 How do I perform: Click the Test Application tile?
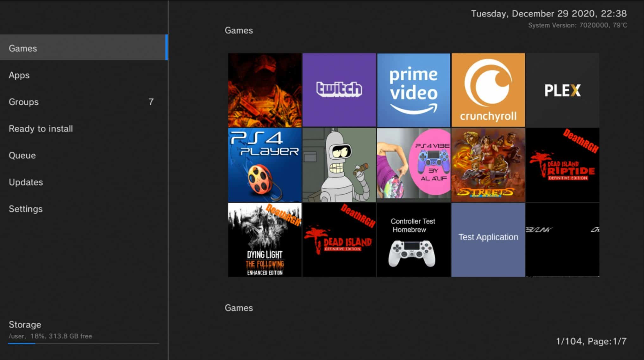(x=488, y=240)
